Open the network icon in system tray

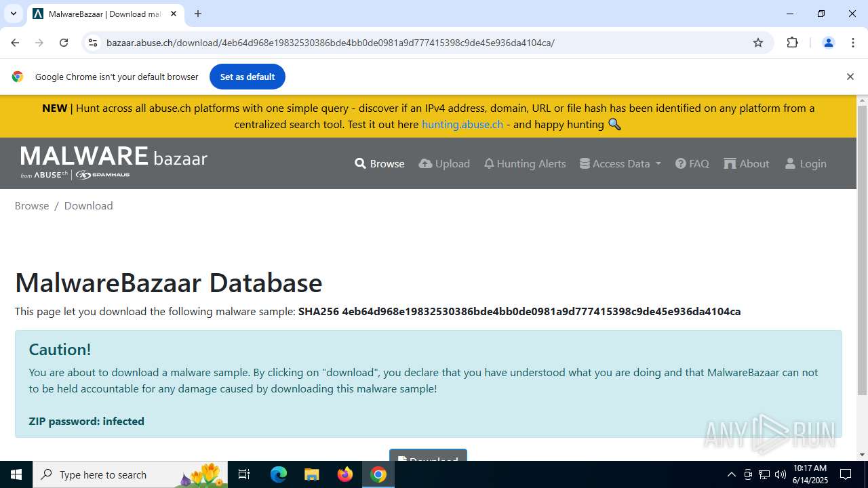(x=764, y=474)
